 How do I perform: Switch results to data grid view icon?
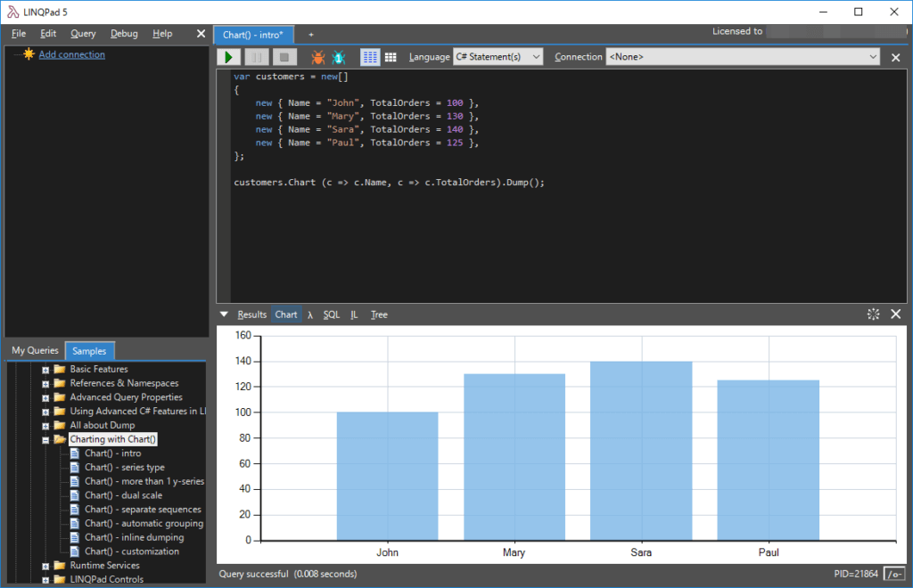point(391,57)
